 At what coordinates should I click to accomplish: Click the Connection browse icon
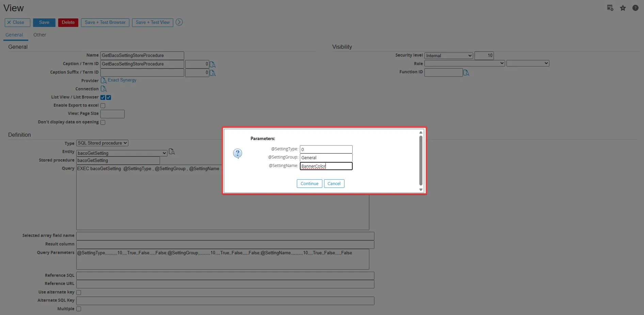point(104,89)
